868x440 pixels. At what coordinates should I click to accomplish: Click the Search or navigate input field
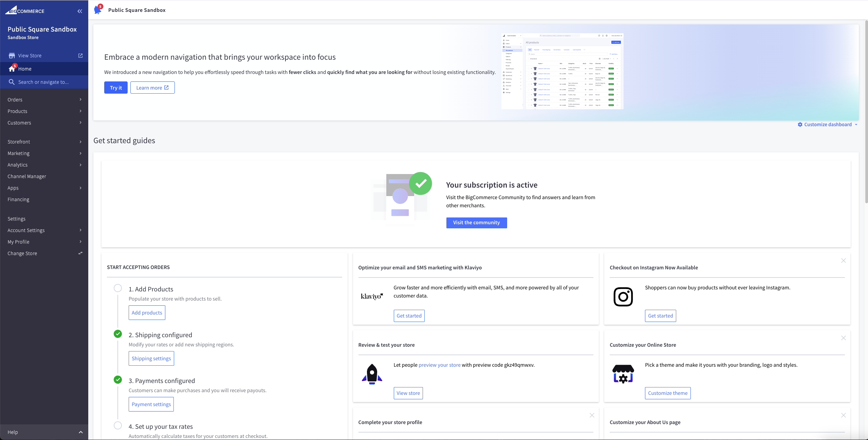click(x=43, y=82)
